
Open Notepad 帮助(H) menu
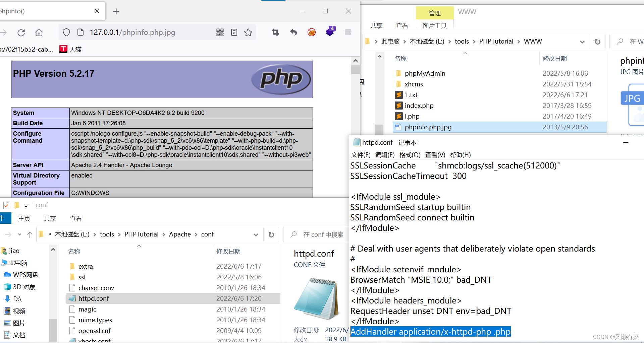[460, 155]
